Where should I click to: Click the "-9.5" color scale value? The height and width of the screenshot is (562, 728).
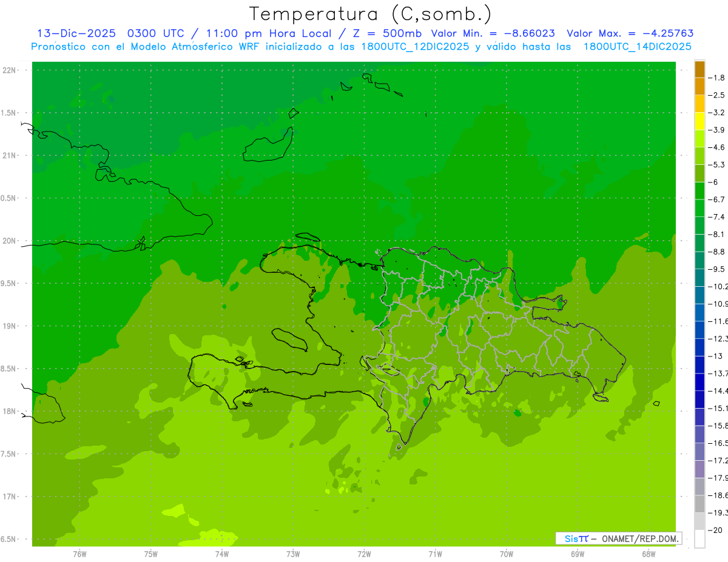(x=716, y=269)
